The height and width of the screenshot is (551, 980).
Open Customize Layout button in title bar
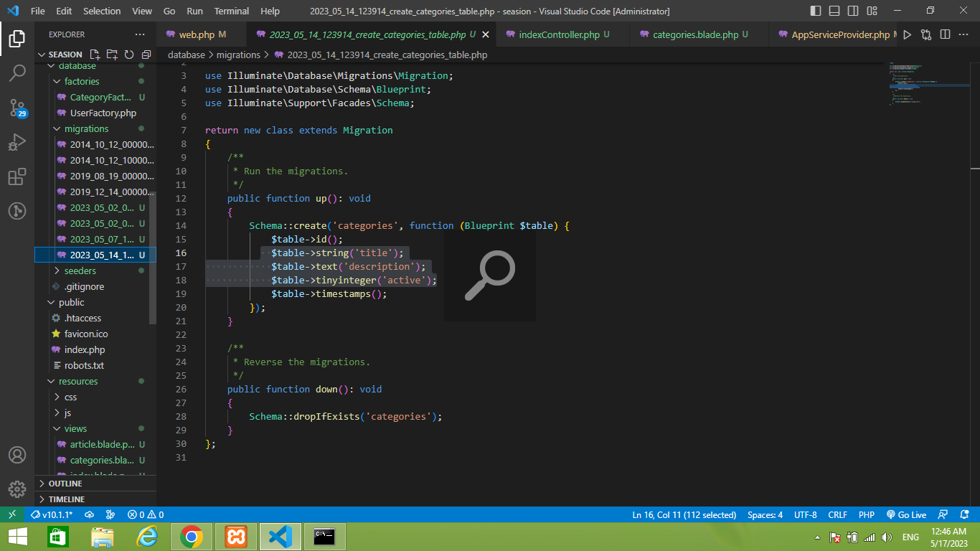click(x=872, y=11)
